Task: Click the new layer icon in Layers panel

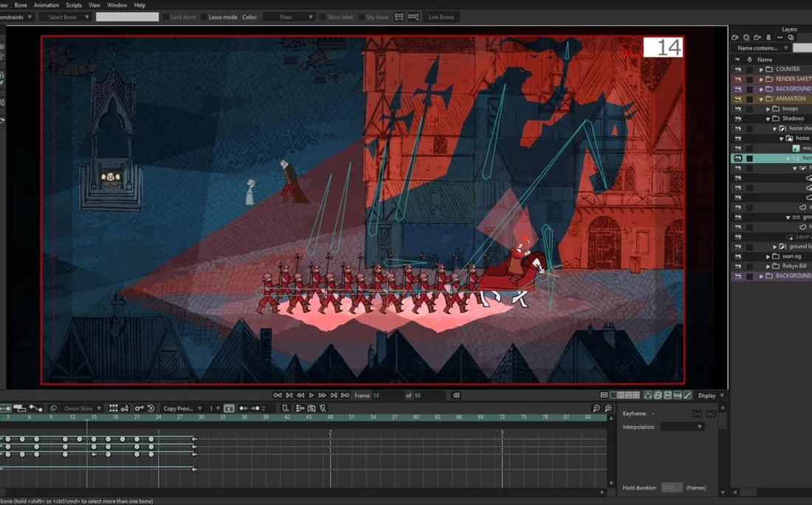Action: pyautogui.click(x=735, y=37)
